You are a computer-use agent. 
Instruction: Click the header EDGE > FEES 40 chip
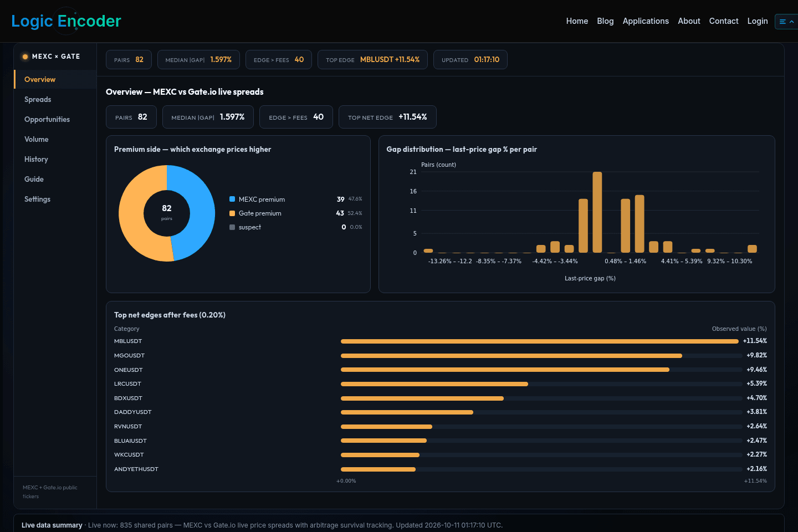279,60
